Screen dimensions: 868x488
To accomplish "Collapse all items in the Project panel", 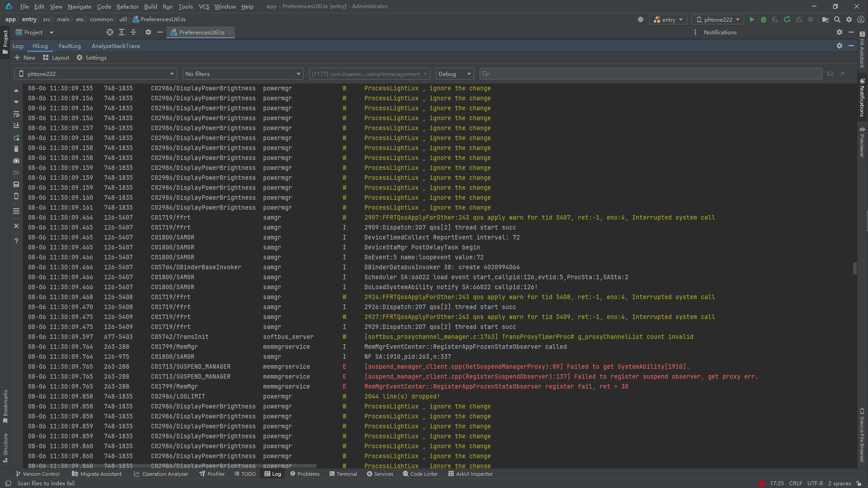I will point(133,32).
